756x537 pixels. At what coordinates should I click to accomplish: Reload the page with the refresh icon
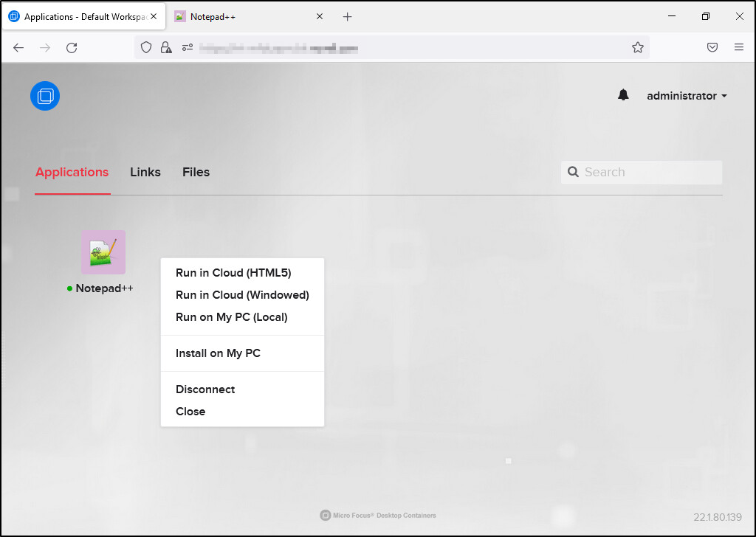(x=72, y=47)
